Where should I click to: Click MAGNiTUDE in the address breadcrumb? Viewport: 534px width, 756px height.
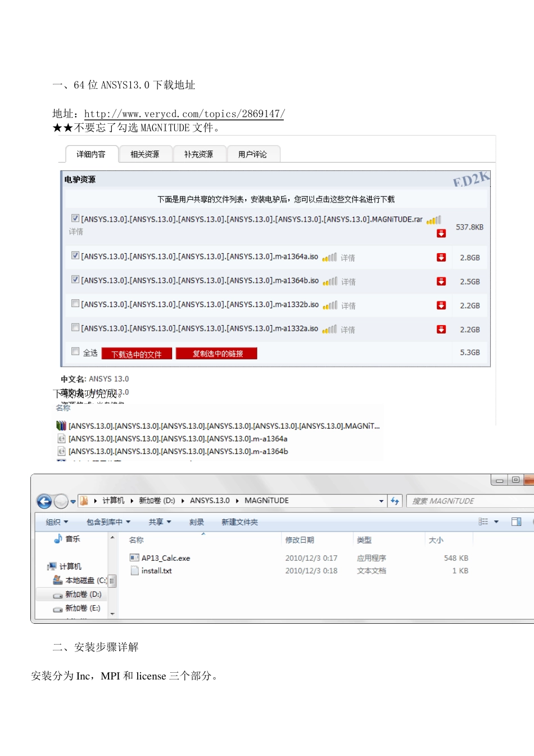coord(266,500)
